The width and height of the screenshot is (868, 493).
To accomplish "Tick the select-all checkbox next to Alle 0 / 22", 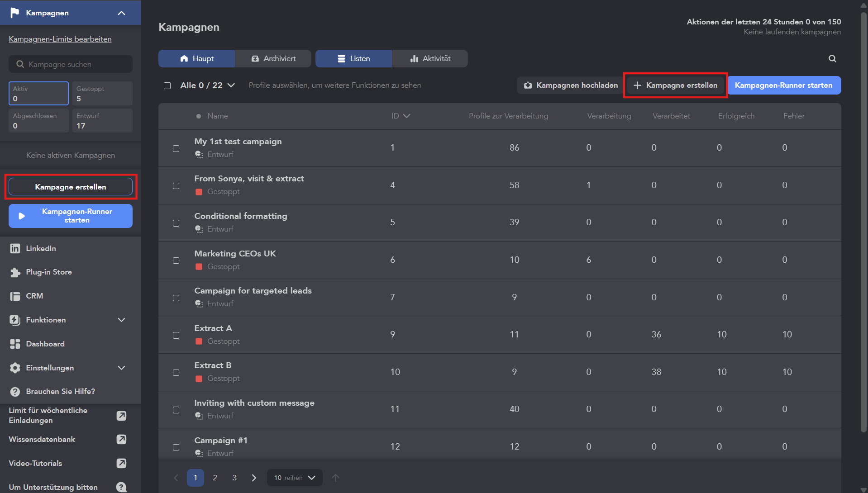I will click(167, 85).
